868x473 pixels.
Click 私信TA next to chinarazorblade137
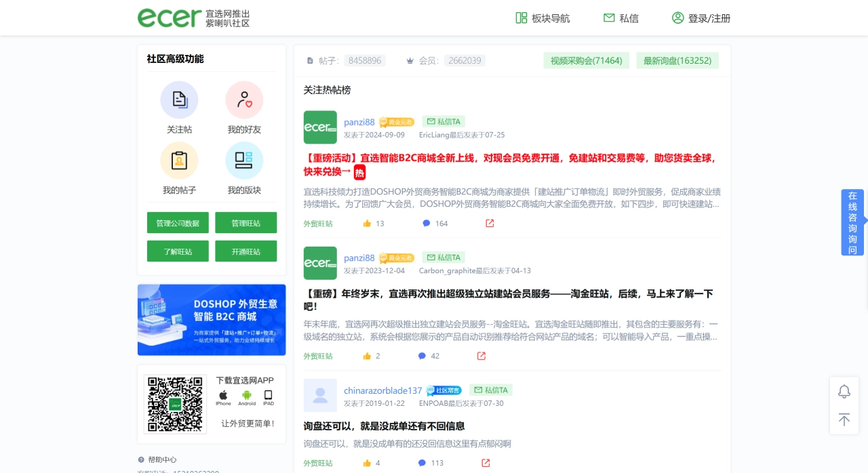[491, 390]
